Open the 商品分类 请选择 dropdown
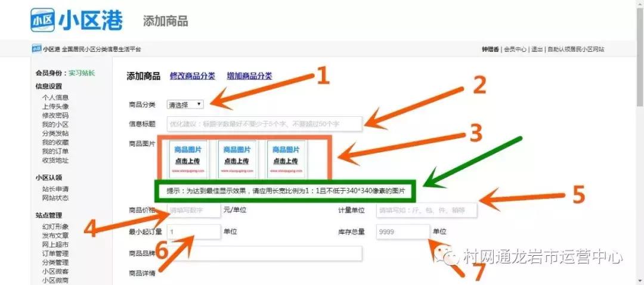 coord(185,104)
